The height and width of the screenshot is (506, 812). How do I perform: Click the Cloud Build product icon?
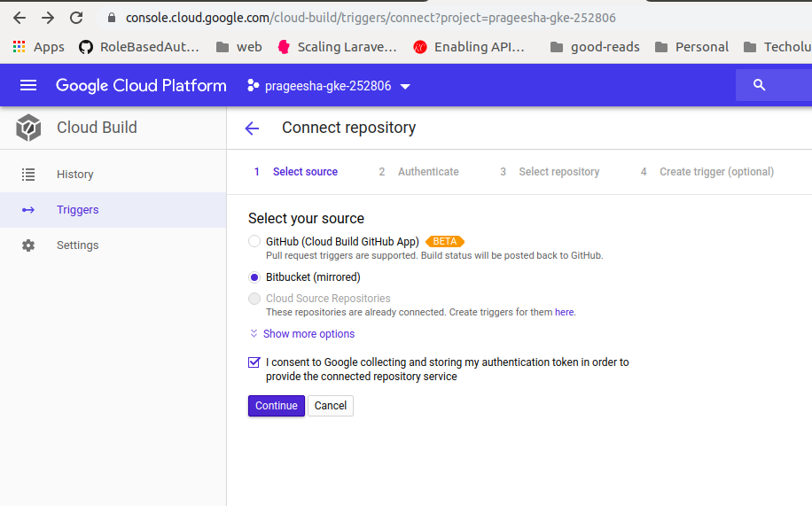(28, 128)
